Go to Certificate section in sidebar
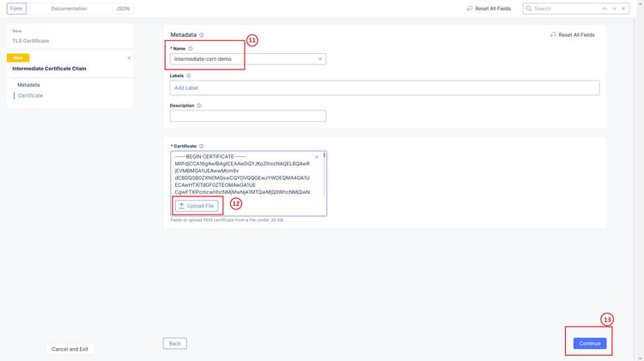The height and width of the screenshot is (361, 644). tap(30, 95)
